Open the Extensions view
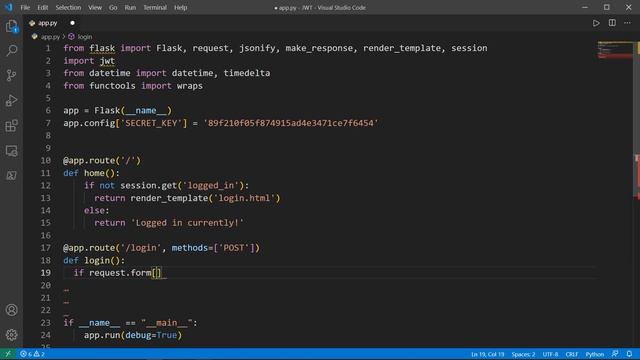This screenshot has width=640, height=360. tap(11, 126)
